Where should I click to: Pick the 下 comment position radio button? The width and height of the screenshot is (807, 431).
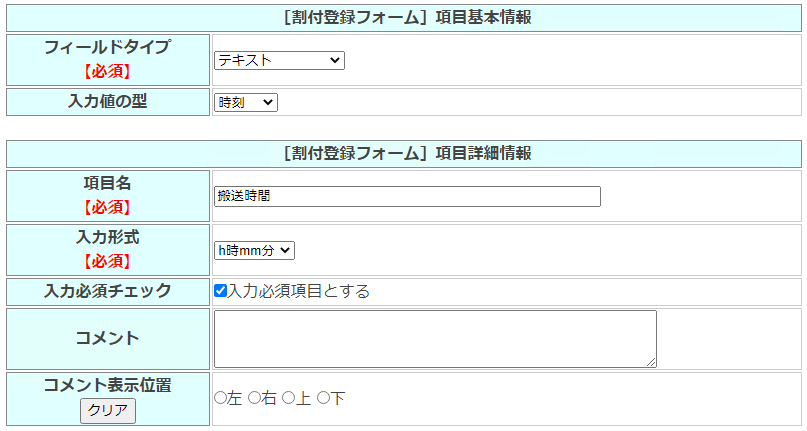tap(323, 398)
